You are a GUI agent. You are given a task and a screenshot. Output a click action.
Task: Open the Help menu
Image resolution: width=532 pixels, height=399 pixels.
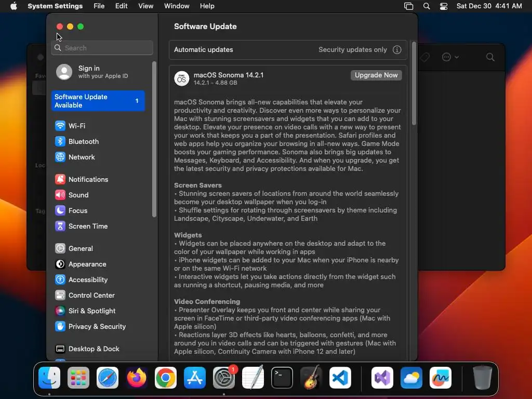point(207,6)
